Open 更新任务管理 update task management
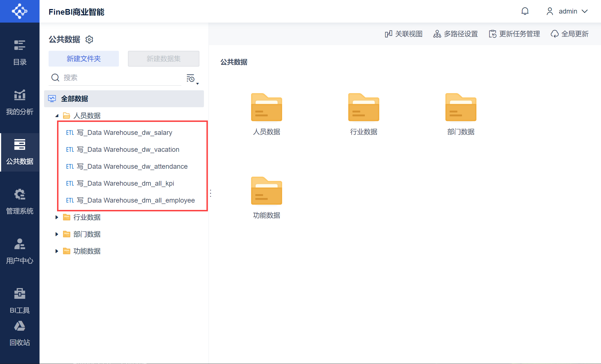 514,34
